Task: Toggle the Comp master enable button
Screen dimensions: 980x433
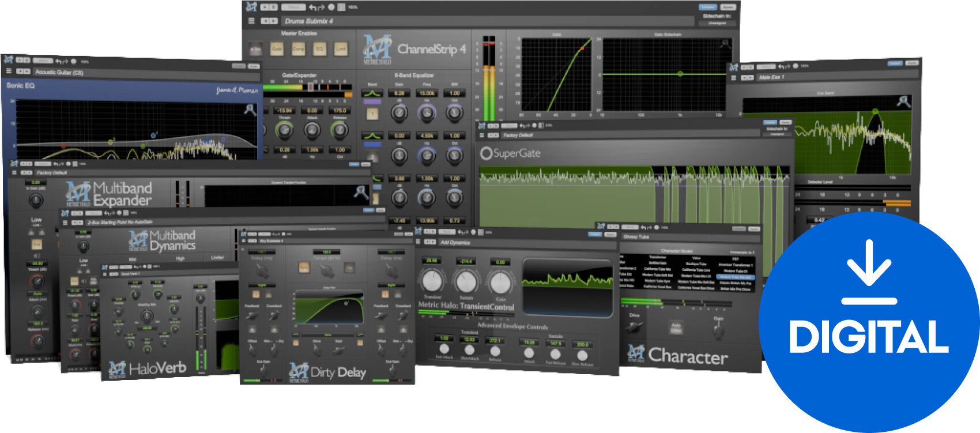Action: (x=298, y=50)
